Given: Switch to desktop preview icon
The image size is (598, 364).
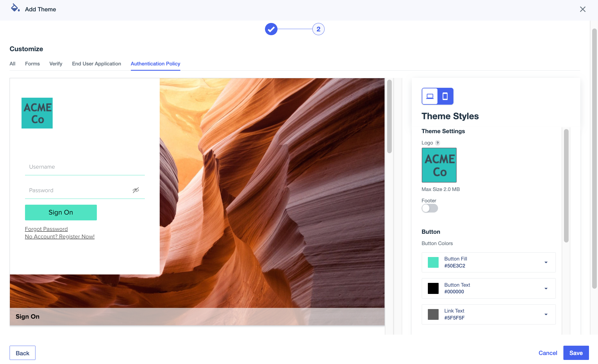Looking at the screenshot, I should (430, 96).
